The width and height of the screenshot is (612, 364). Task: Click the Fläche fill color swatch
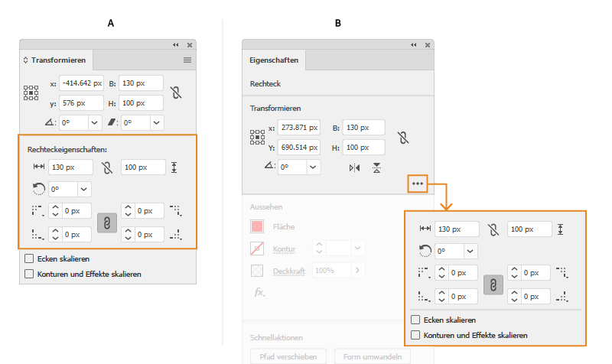(x=259, y=227)
